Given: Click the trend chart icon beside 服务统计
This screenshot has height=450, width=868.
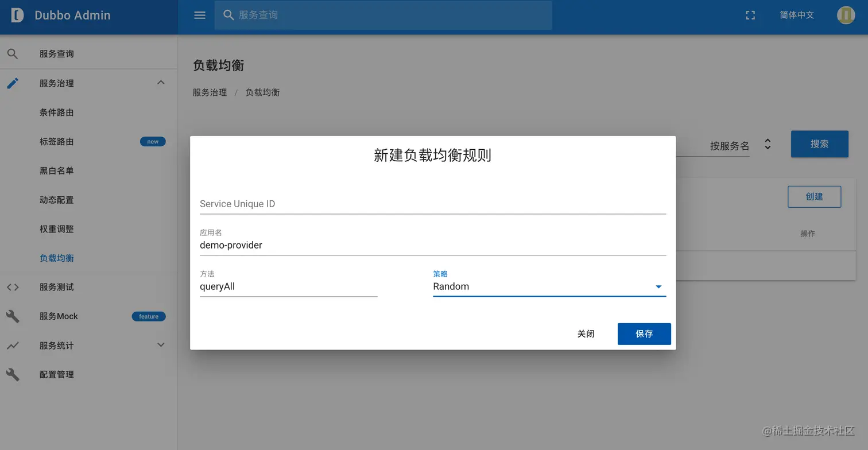Looking at the screenshot, I should point(13,346).
